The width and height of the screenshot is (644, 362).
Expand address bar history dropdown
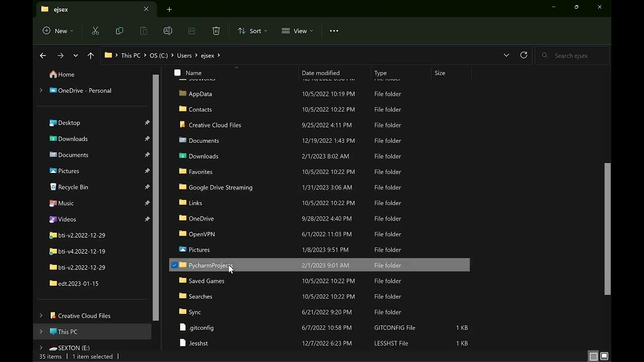pos(506,55)
